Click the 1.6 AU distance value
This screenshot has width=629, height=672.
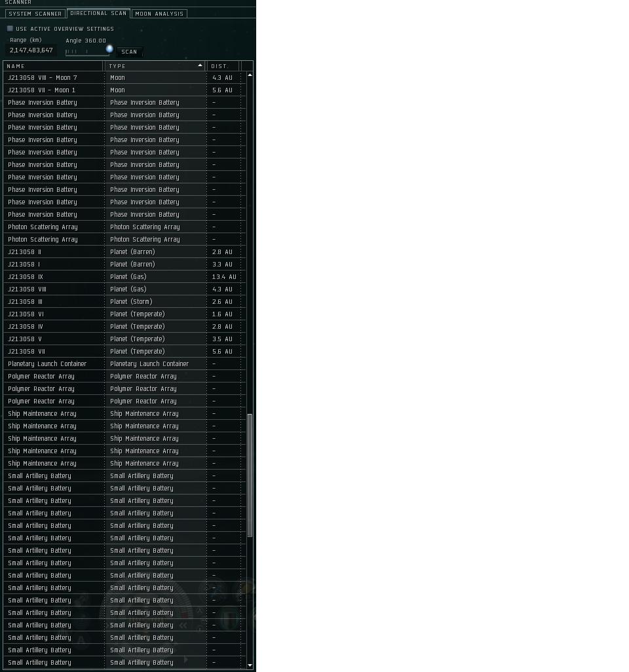(222, 314)
